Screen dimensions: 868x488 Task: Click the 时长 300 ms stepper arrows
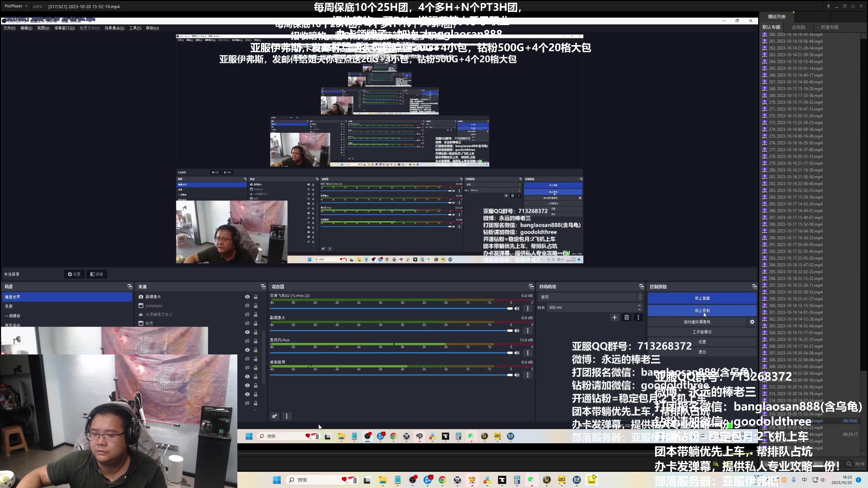639,307
